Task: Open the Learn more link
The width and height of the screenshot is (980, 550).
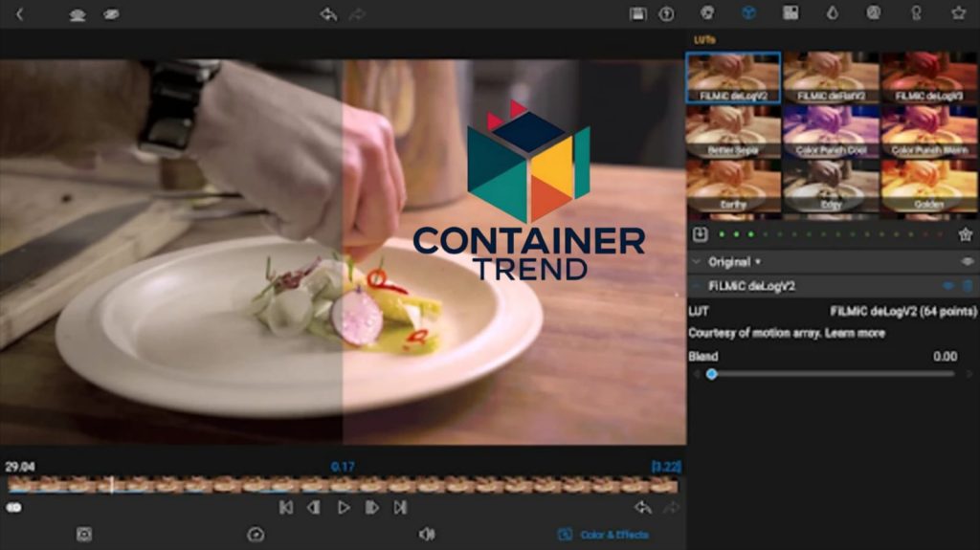Action: pos(855,333)
